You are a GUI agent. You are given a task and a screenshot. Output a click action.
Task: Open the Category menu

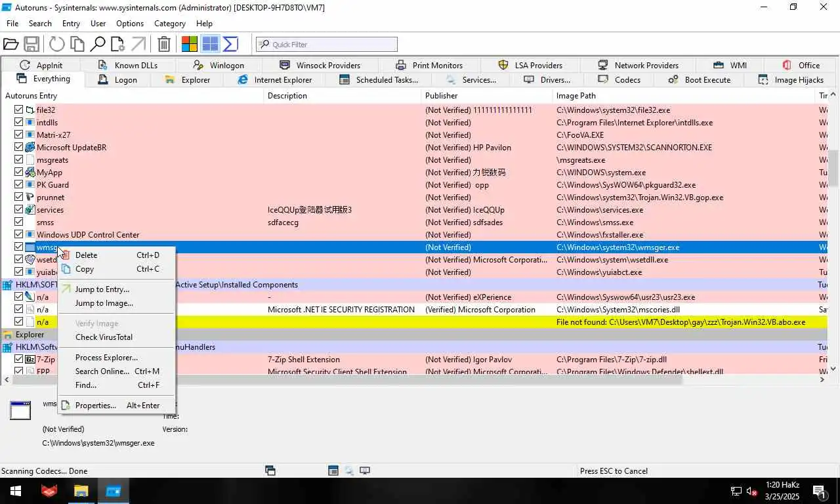tap(170, 24)
